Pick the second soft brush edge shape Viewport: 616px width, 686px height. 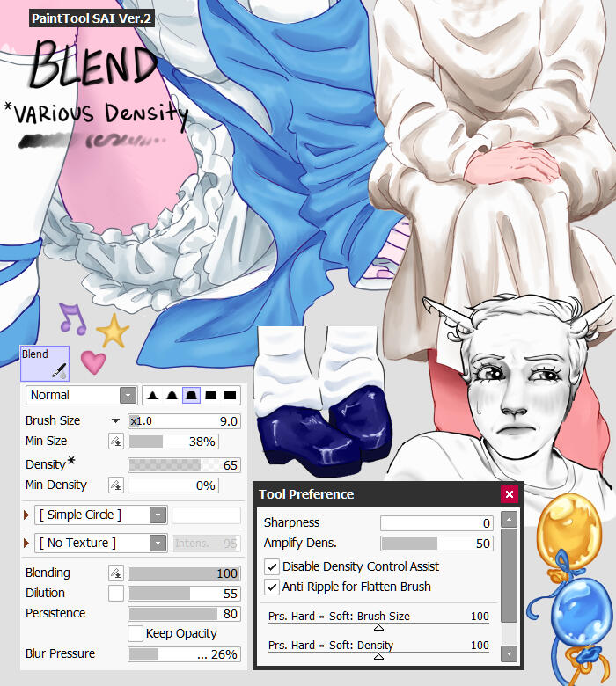(171, 396)
